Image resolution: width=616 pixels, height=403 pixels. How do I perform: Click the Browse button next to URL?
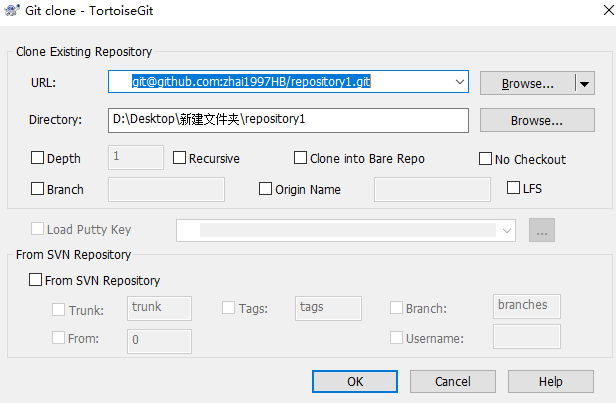pyautogui.click(x=528, y=83)
